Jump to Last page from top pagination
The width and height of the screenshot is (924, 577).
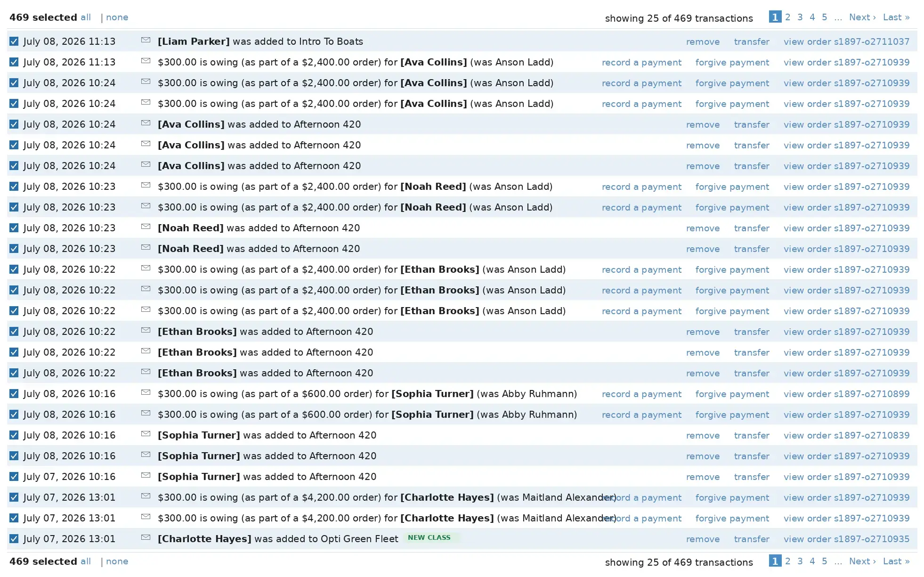click(x=896, y=17)
